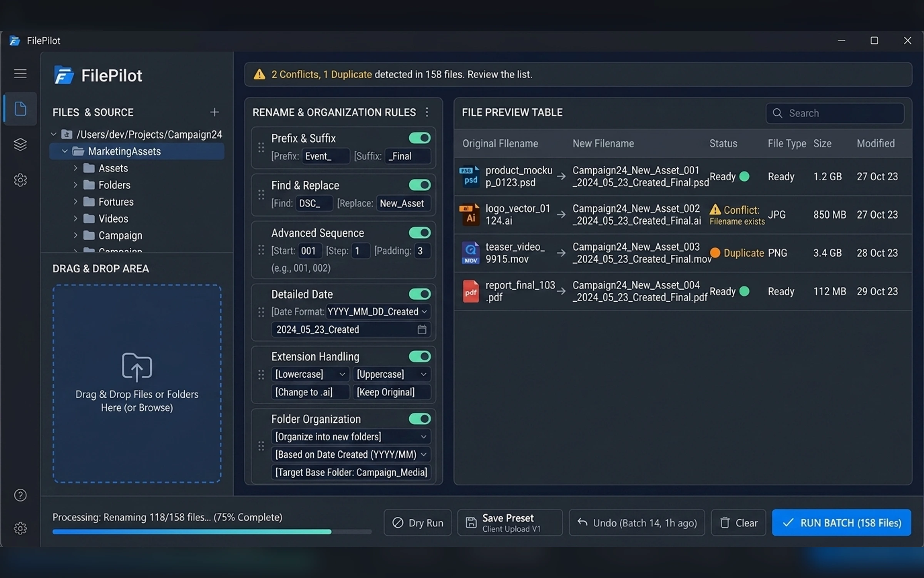The width and height of the screenshot is (924, 578).
Task: Sort by the Status column header
Action: (x=723, y=143)
